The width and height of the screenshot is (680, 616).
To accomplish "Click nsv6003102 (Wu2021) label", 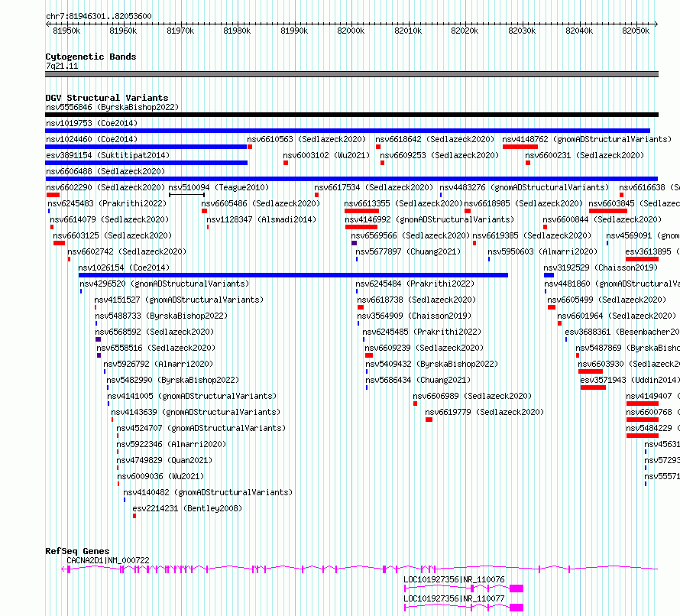I will tap(326, 155).
